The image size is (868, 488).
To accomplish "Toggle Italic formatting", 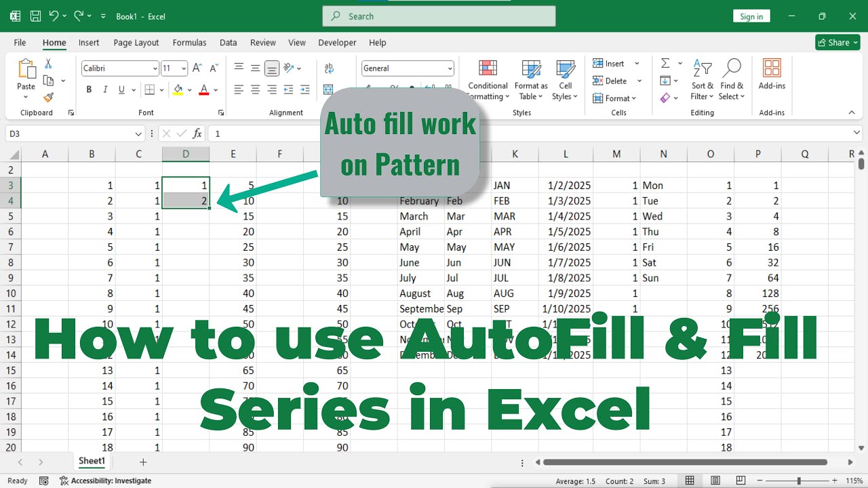I will [105, 89].
